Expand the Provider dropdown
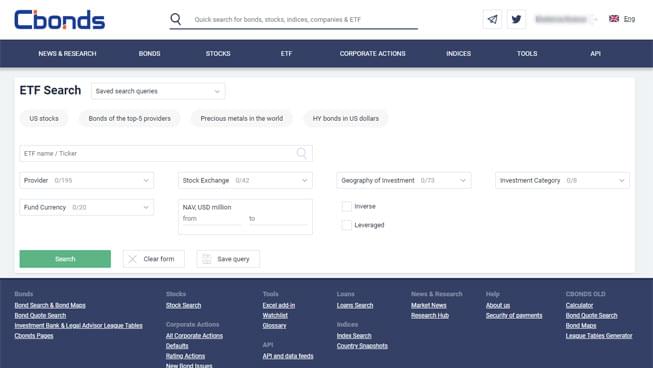 click(87, 180)
